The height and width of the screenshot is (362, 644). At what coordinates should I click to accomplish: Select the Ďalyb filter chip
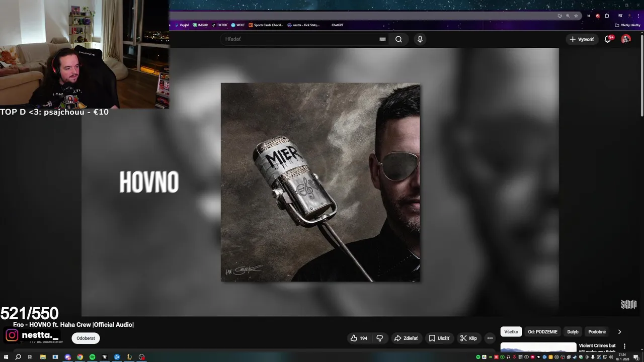573,332
